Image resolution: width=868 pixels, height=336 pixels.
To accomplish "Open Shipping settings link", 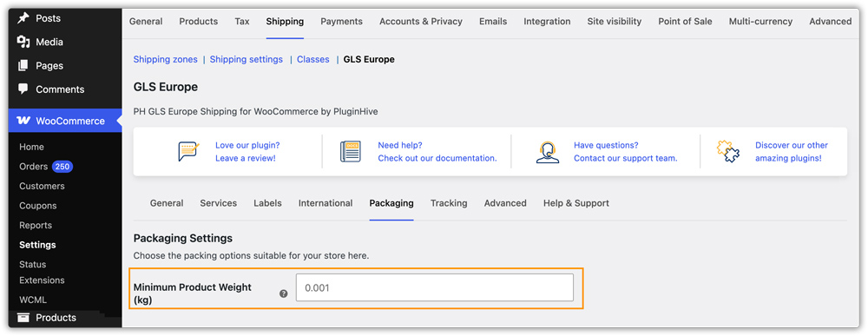I will click(247, 59).
